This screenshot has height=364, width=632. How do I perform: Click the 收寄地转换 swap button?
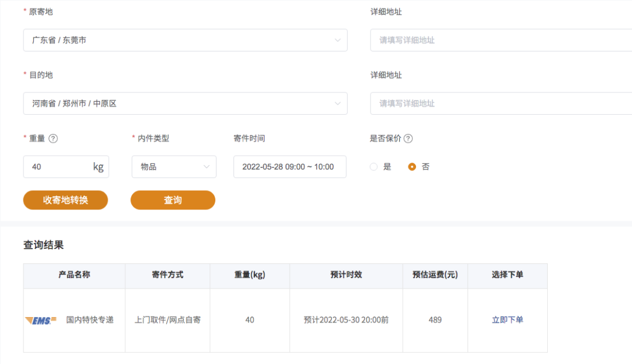point(65,200)
